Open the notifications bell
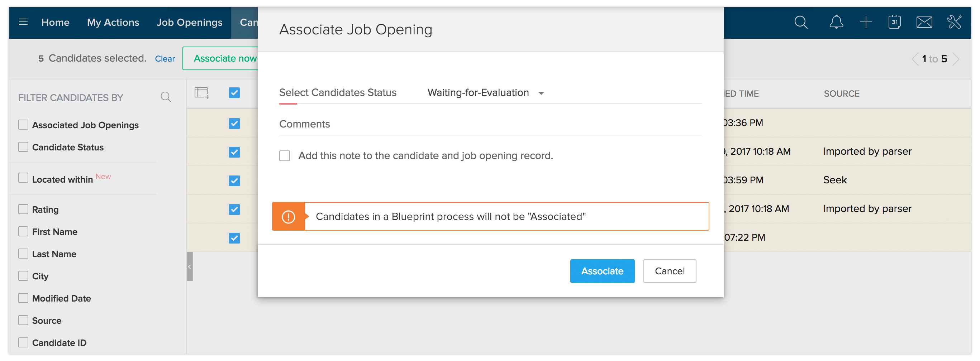The width and height of the screenshot is (980, 361). click(836, 22)
